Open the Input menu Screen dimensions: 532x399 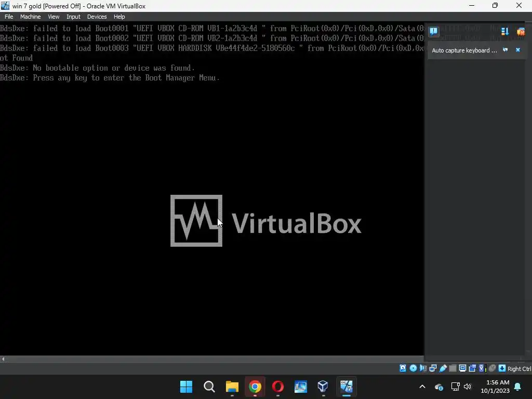73,17
